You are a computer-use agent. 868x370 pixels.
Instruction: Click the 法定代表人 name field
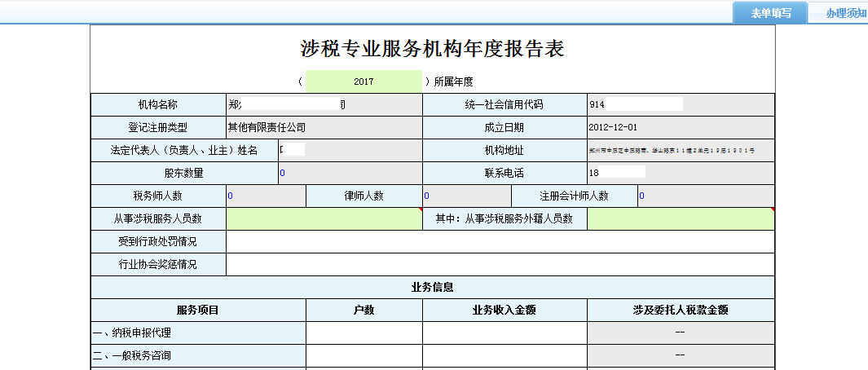click(x=350, y=151)
